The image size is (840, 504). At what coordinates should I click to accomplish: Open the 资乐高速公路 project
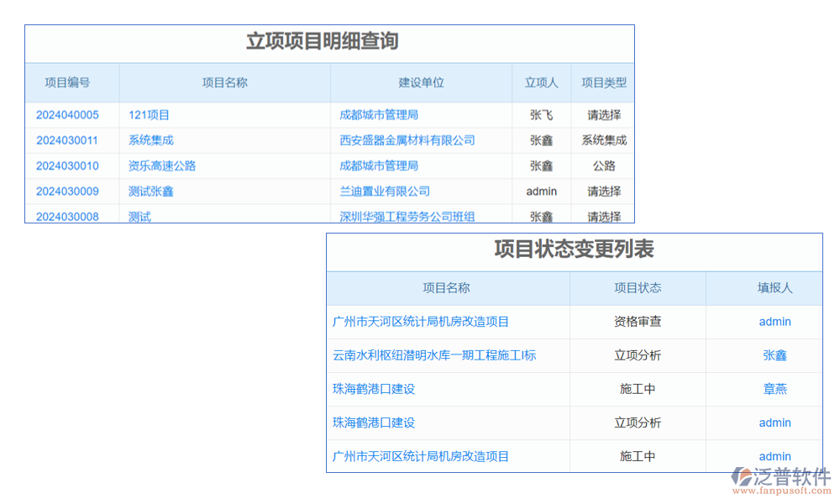point(162,166)
